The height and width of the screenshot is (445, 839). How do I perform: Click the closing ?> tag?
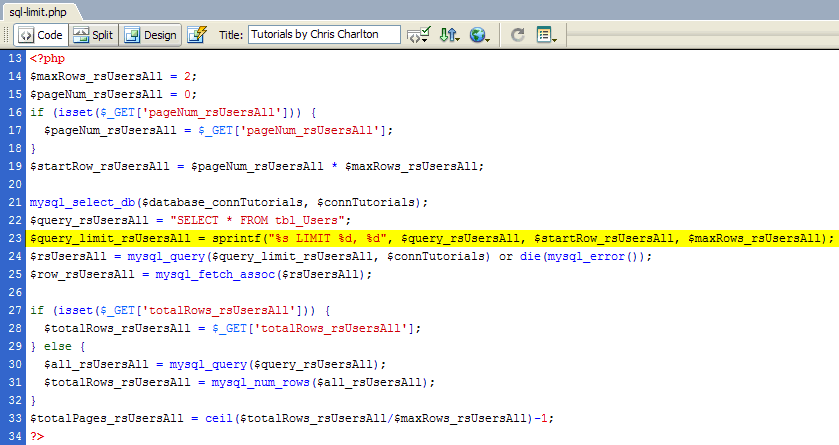[x=37, y=436]
